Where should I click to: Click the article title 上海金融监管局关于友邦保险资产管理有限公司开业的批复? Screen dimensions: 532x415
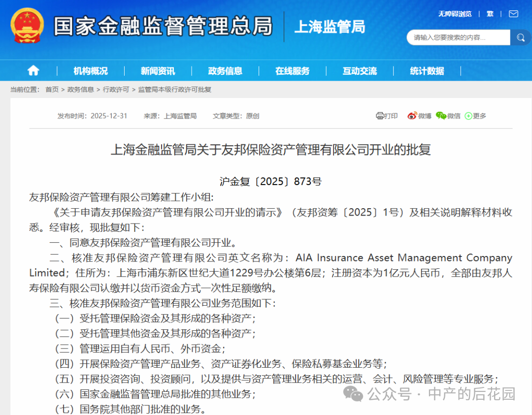pos(271,150)
